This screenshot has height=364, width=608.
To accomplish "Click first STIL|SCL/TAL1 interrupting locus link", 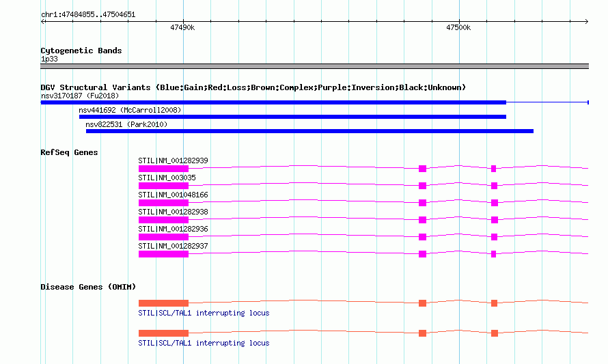I will (x=204, y=313).
